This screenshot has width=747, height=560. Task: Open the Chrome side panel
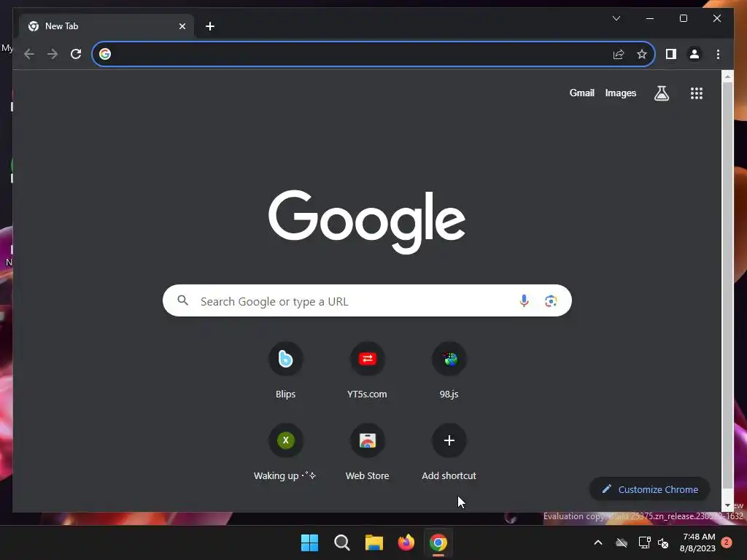(x=671, y=54)
